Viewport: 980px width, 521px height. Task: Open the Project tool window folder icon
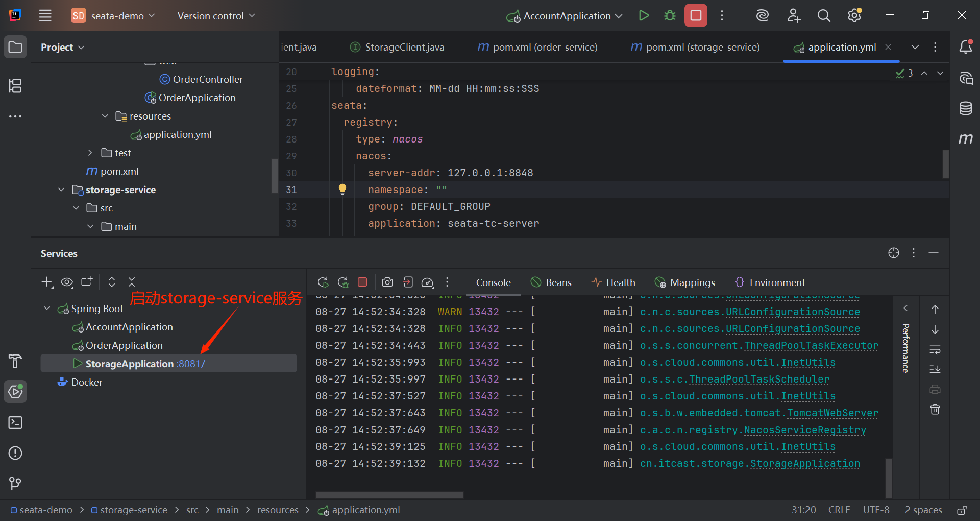[15, 48]
